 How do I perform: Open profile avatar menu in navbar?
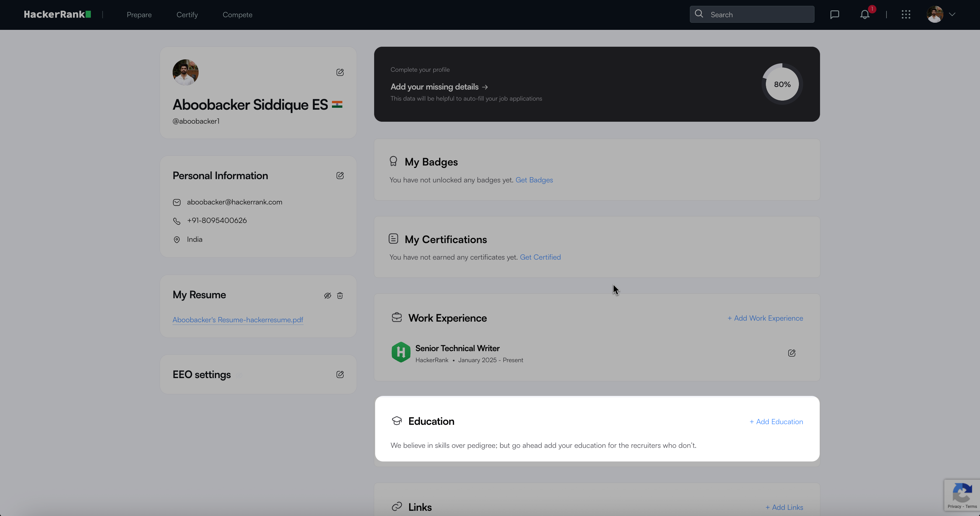935,15
